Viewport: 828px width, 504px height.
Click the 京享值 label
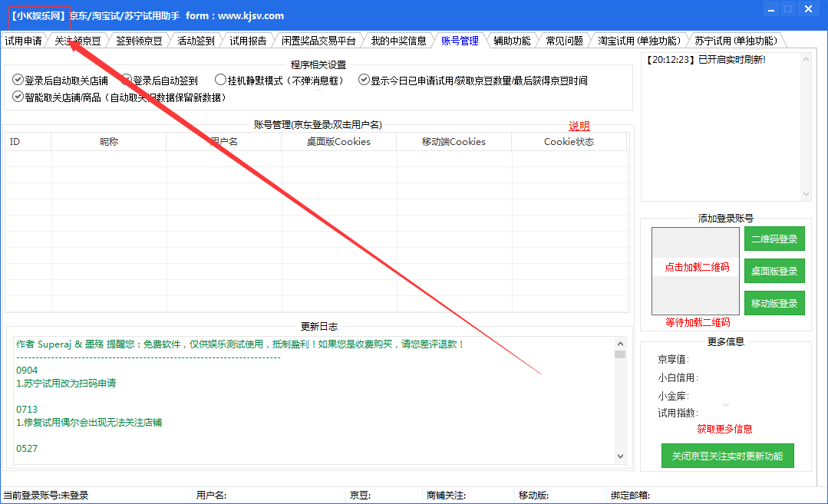(x=673, y=359)
